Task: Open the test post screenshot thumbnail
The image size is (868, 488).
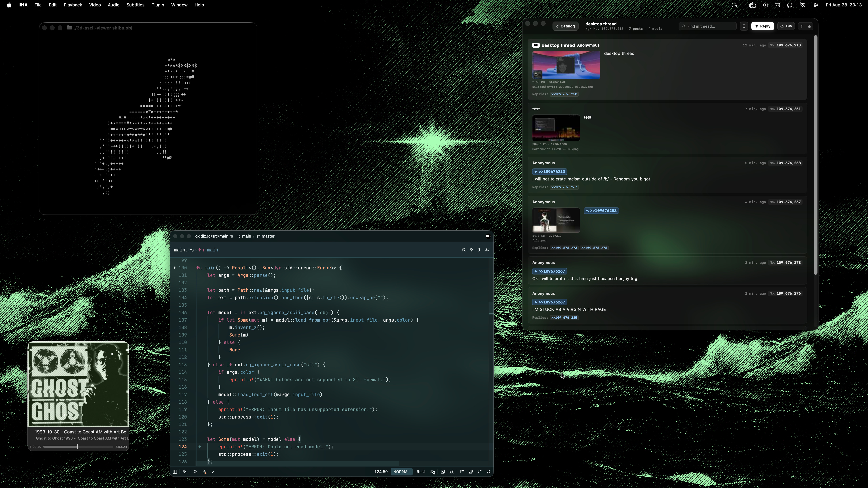Action: (x=556, y=128)
